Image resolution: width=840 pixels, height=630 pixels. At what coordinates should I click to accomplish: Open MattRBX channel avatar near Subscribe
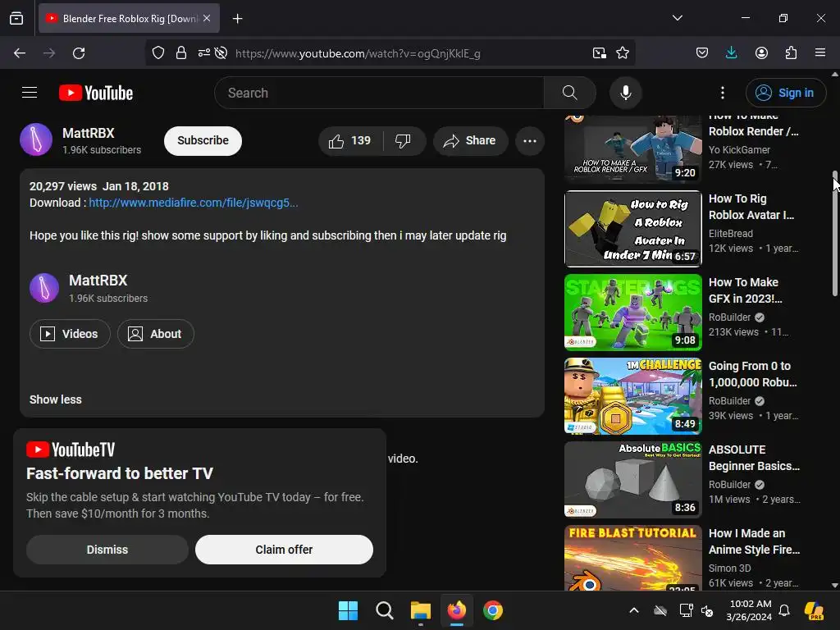point(36,139)
